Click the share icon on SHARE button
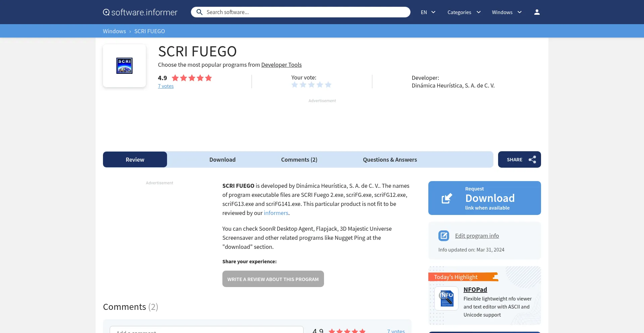The image size is (644, 333). click(532, 160)
